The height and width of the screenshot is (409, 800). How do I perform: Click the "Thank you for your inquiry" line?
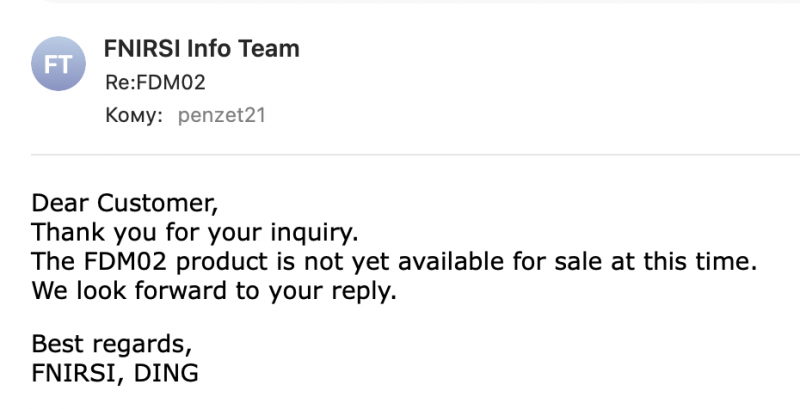[x=194, y=233]
